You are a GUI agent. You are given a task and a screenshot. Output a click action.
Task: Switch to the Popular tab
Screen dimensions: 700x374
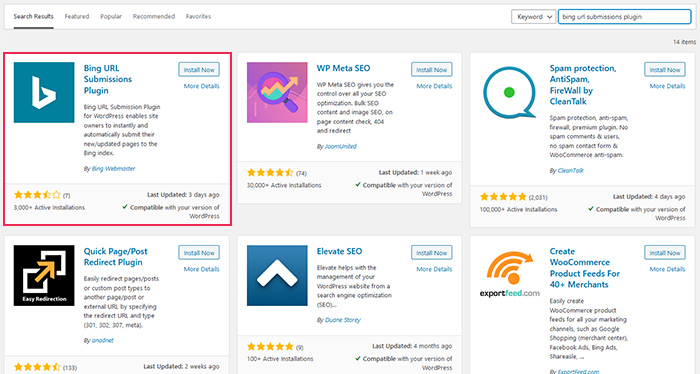point(111,17)
